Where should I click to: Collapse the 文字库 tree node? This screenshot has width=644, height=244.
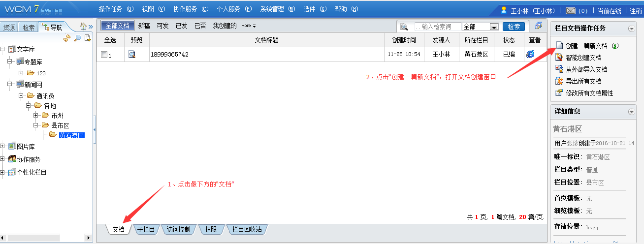click(x=3, y=49)
